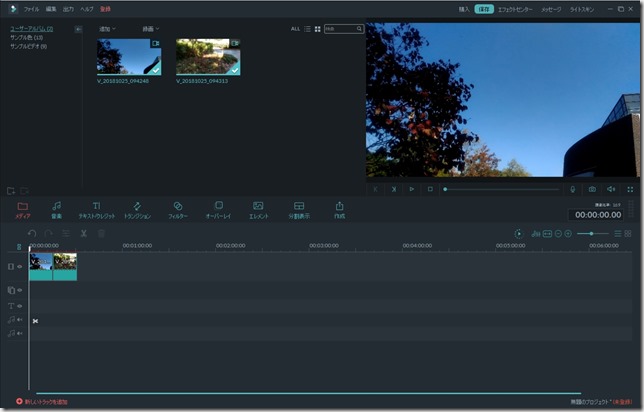
Task: Click the search magnifier icon
Action: point(359,29)
